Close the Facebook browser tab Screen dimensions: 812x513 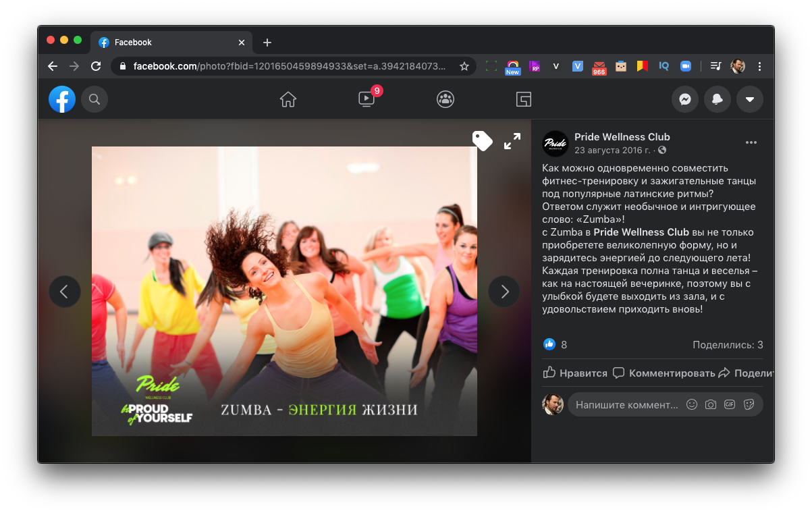click(x=242, y=43)
